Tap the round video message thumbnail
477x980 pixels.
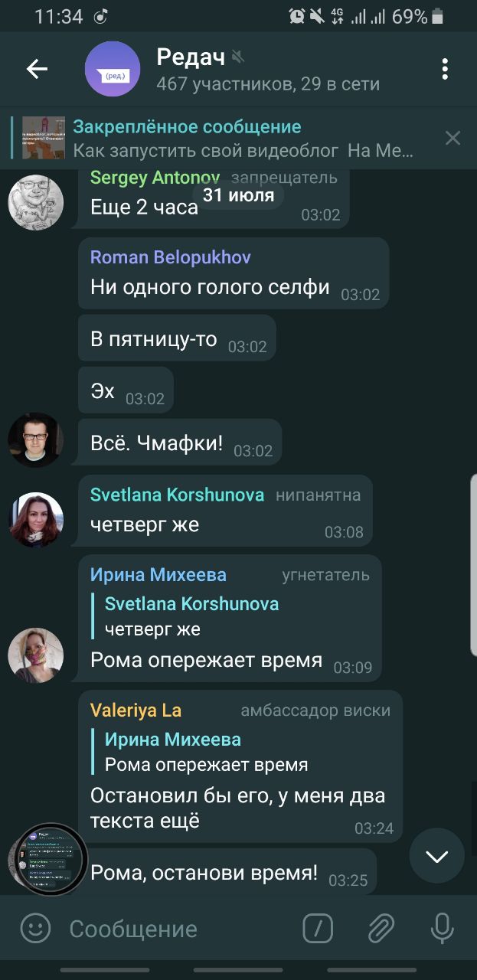(51, 859)
